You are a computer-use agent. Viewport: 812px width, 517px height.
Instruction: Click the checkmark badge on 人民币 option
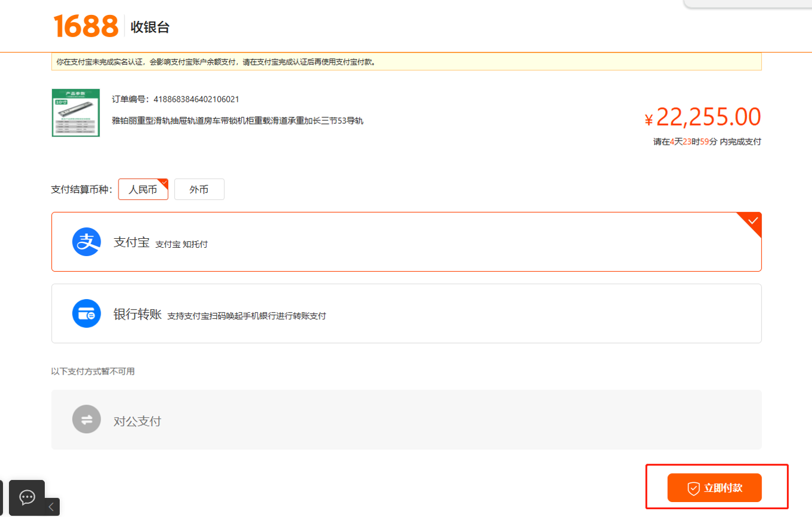[x=162, y=181]
